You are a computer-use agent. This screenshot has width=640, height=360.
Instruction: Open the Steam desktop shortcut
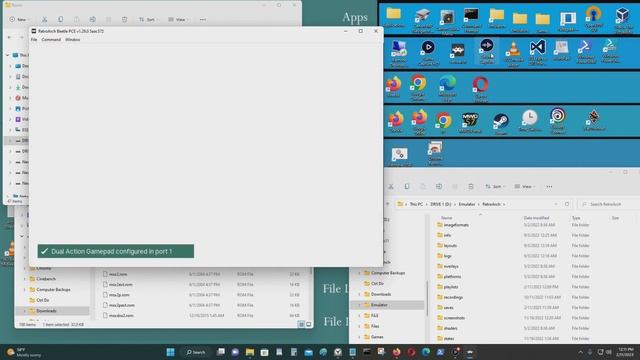point(501,124)
